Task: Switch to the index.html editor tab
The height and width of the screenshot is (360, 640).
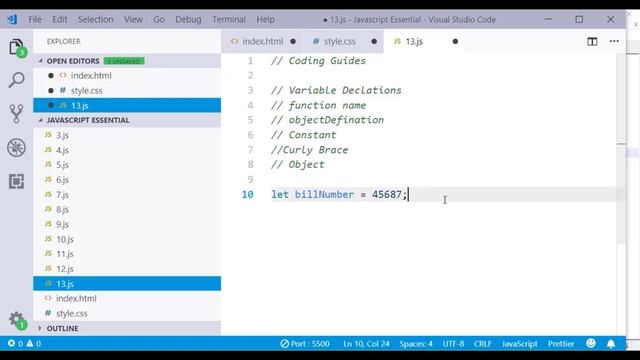Action: click(x=262, y=41)
